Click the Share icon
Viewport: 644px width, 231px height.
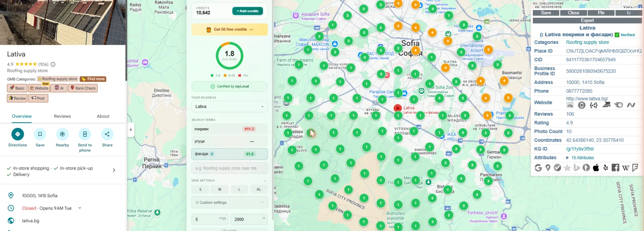click(x=107, y=134)
